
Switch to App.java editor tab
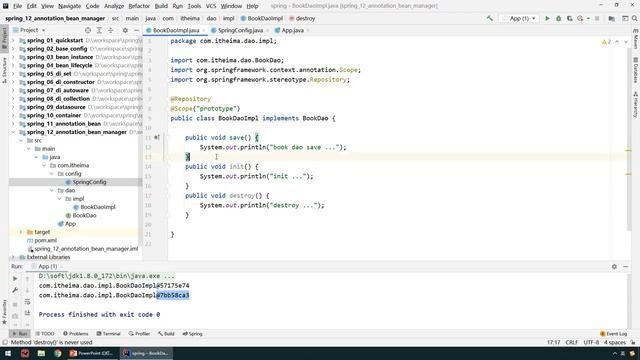292,30
